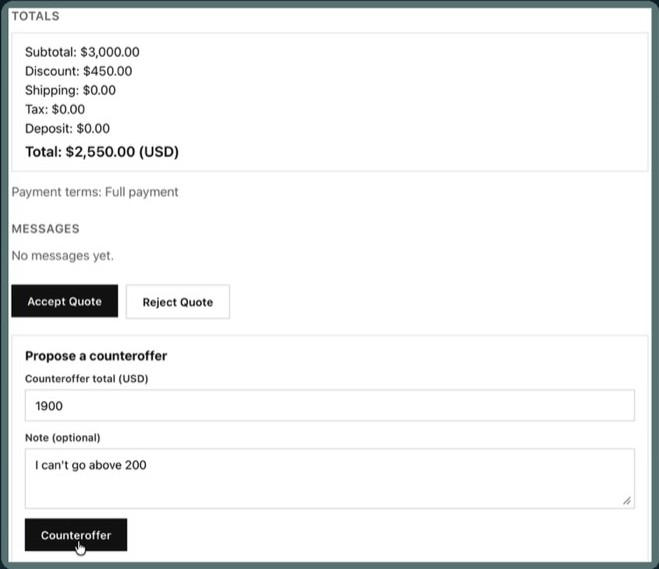Image resolution: width=659 pixels, height=569 pixels.
Task: Click the Reject Quote button
Action: (x=178, y=302)
